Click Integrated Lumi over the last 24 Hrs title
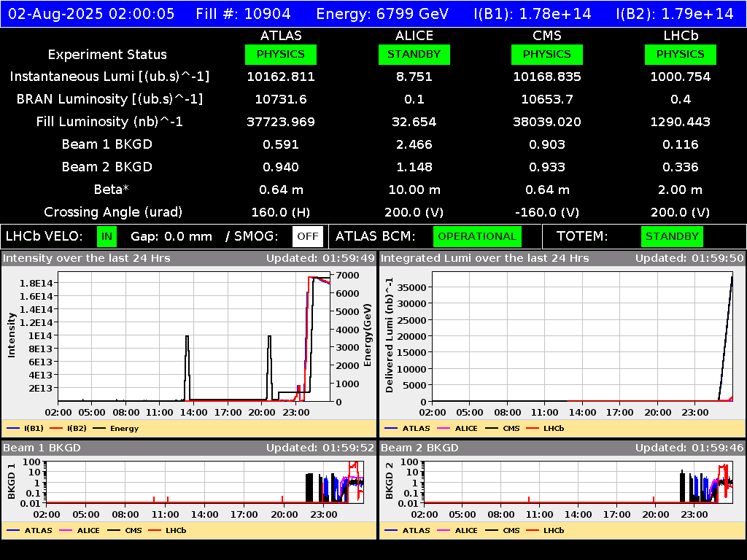The height and width of the screenshot is (560, 747). click(x=485, y=258)
